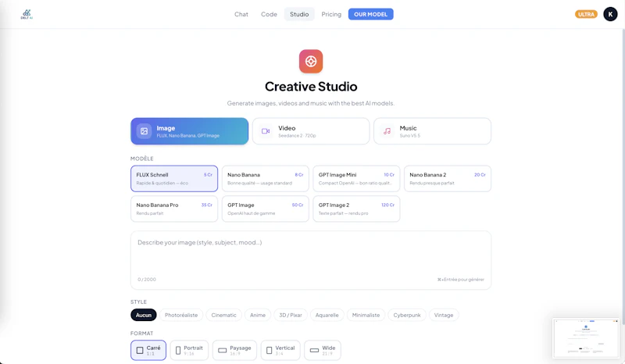625x364 pixels.
Task: Click the portrait rectangle icon in Portrait format
Action: tap(178, 351)
